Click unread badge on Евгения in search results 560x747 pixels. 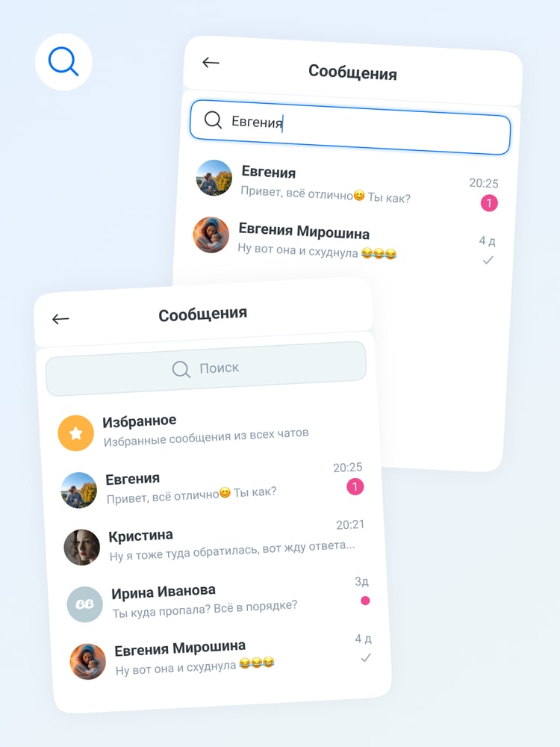coord(488,203)
